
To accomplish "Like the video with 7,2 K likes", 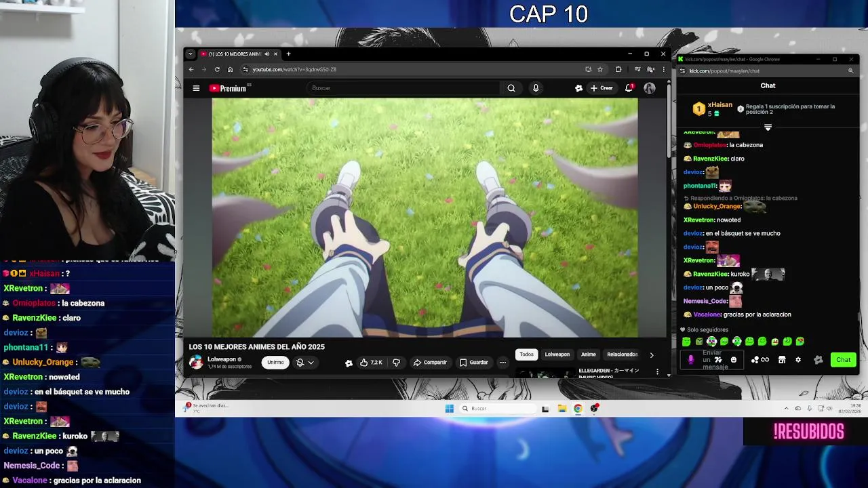I will pyautogui.click(x=371, y=363).
